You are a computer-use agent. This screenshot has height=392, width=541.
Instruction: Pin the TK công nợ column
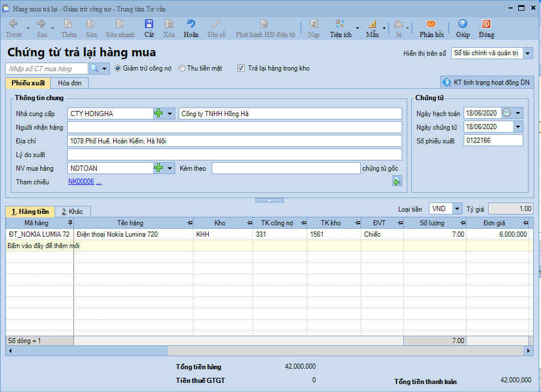303,223
